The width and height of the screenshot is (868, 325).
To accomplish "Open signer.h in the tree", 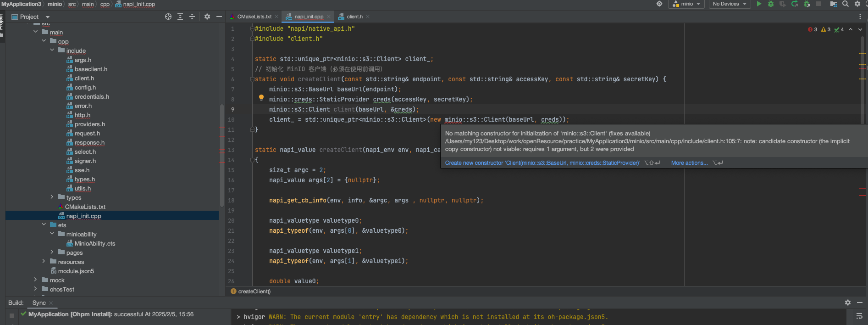I will click(x=85, y=161).
